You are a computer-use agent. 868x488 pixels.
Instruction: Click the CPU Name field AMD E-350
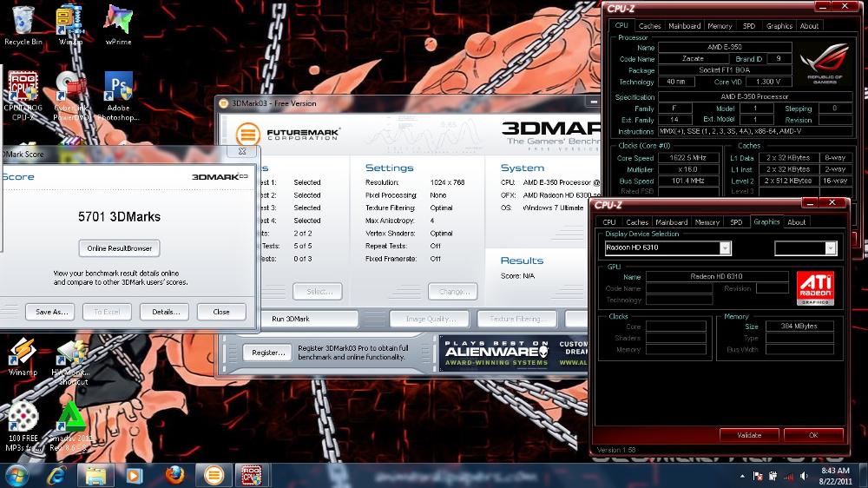click(725, 47)
